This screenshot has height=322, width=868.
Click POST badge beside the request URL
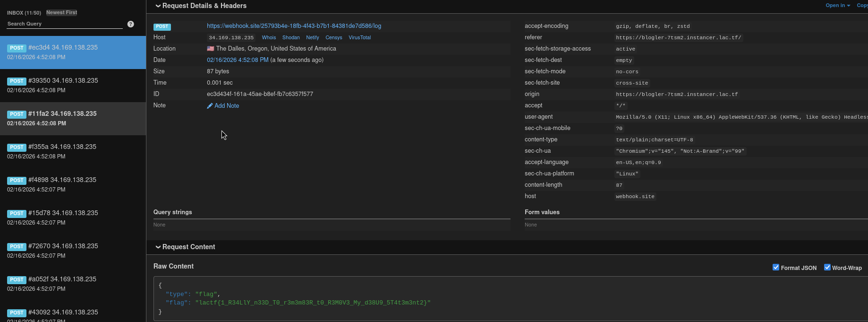coord(162,27)
